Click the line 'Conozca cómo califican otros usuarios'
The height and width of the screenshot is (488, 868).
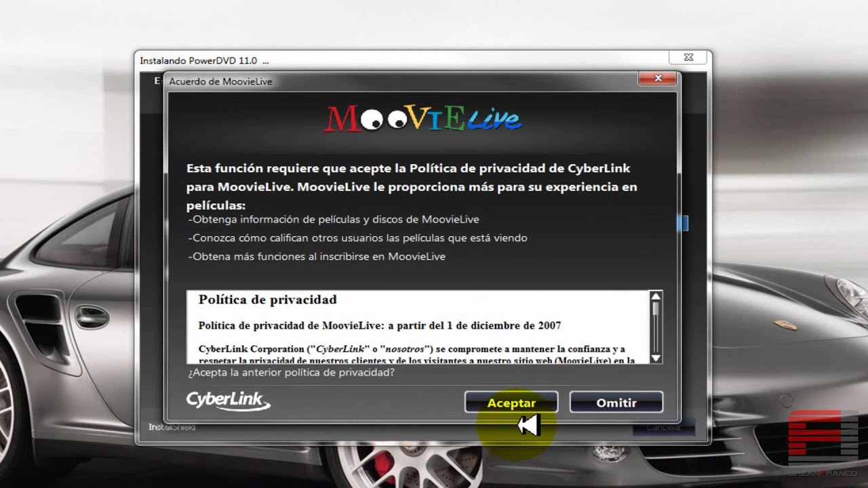coord(357,238)
